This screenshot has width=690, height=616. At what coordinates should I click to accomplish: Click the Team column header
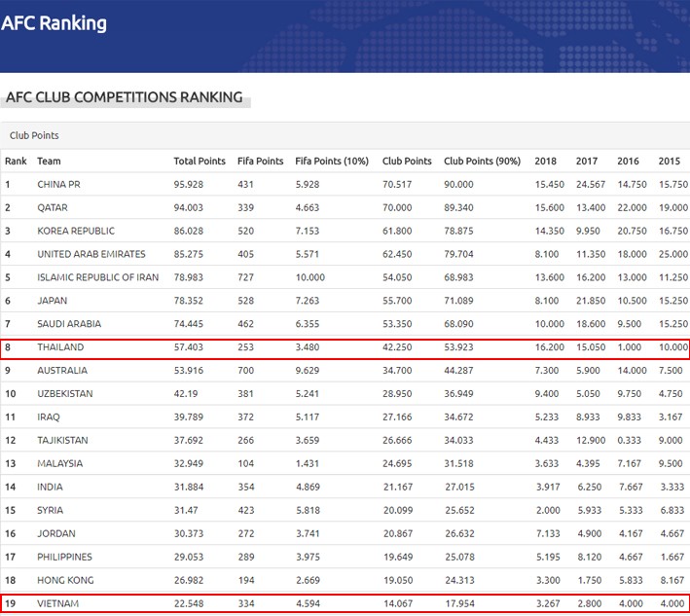tap(49, 161)
